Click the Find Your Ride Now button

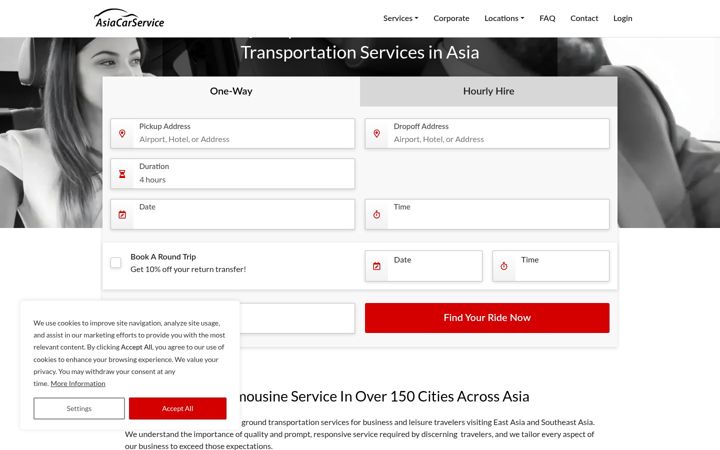pos(487,318)
